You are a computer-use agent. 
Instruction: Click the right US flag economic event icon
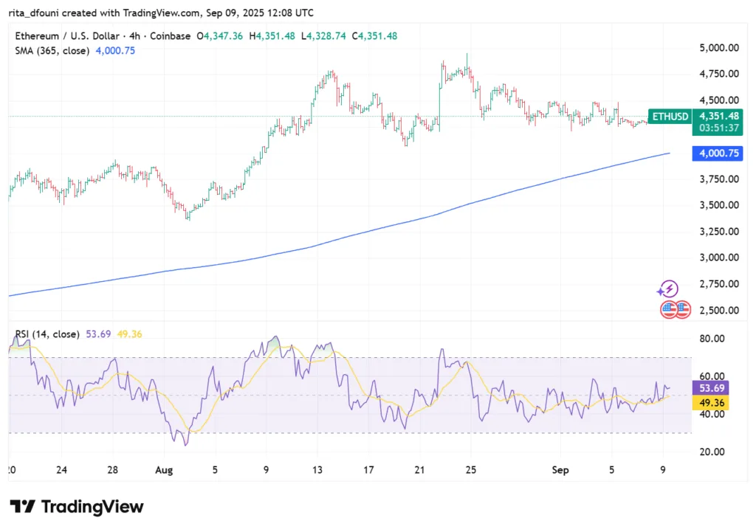[681, 310]
